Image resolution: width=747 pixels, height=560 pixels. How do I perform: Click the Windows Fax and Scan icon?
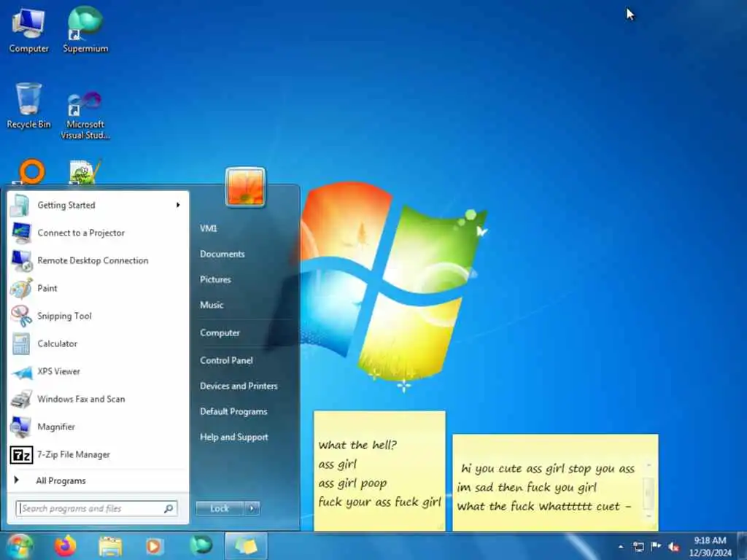21,399
